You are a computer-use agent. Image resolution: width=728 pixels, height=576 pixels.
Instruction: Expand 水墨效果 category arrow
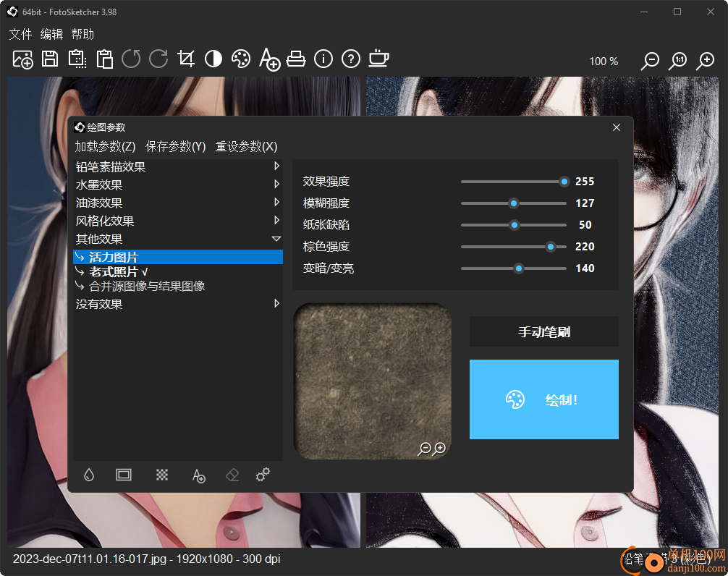pyautogui.click(x=276, y=184)
